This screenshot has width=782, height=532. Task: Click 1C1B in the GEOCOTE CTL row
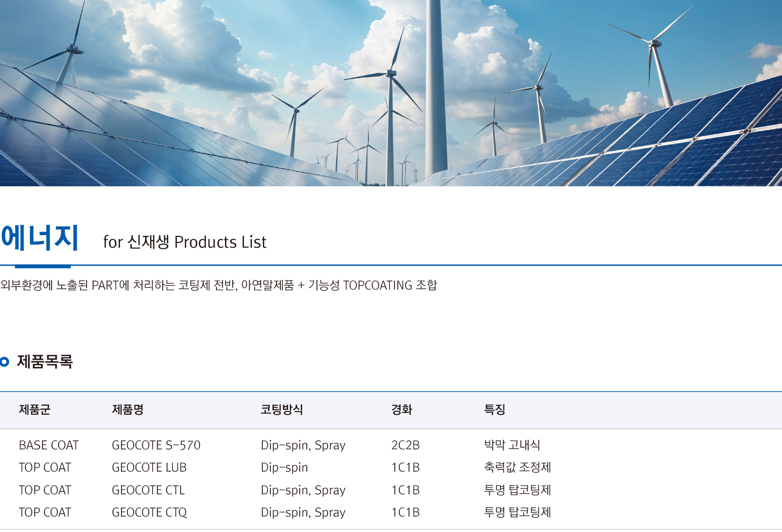pos(406,490)
